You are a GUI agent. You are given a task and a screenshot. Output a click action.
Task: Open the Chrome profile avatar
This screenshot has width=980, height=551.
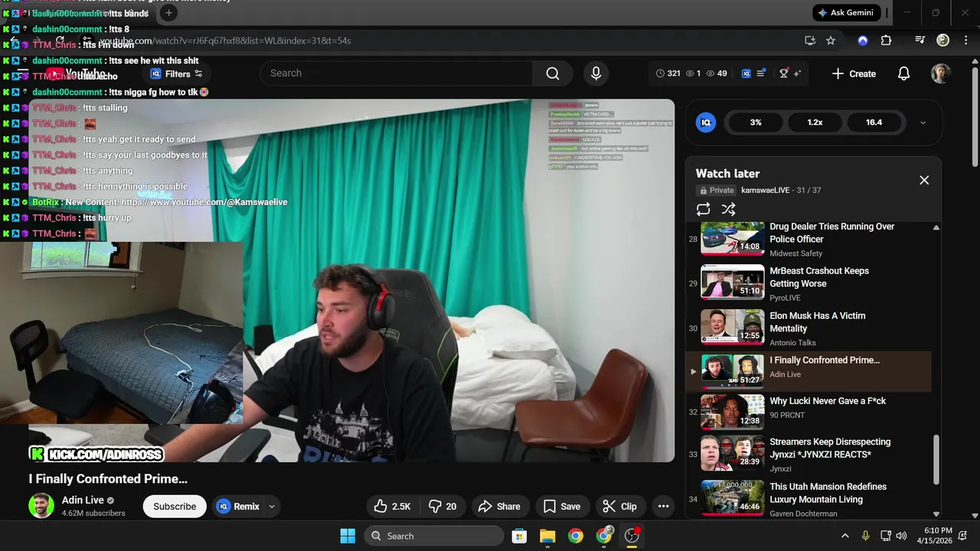click(943, 41)
